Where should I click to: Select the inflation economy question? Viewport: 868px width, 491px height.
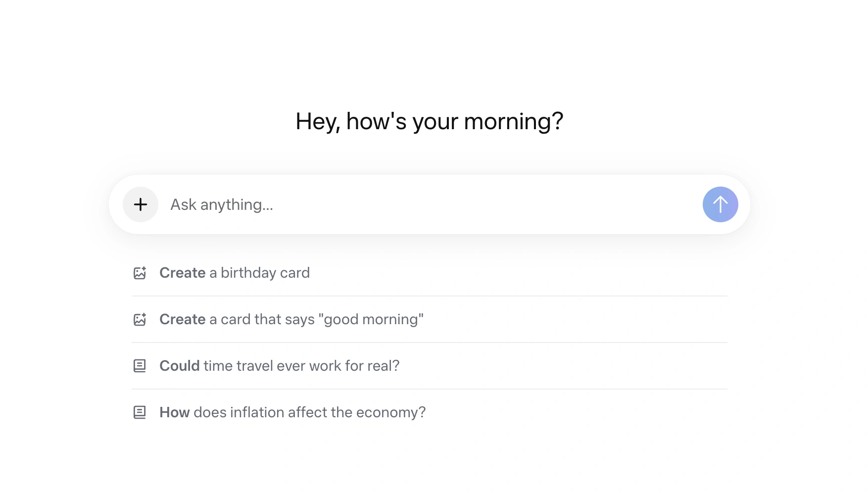[x=292, y=411]
